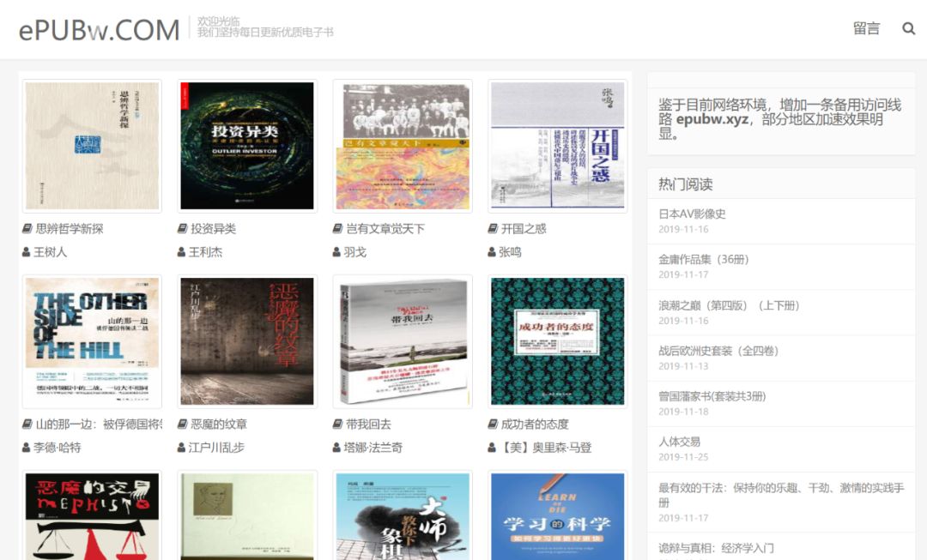
Task: Go to ePUBw.COM site logo
Action: click(100, 29)
